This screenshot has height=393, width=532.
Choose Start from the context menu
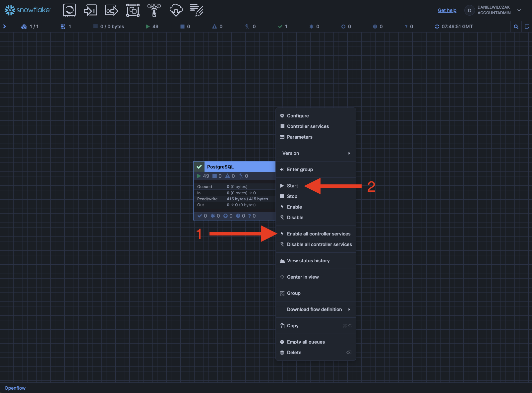point(292,186)
